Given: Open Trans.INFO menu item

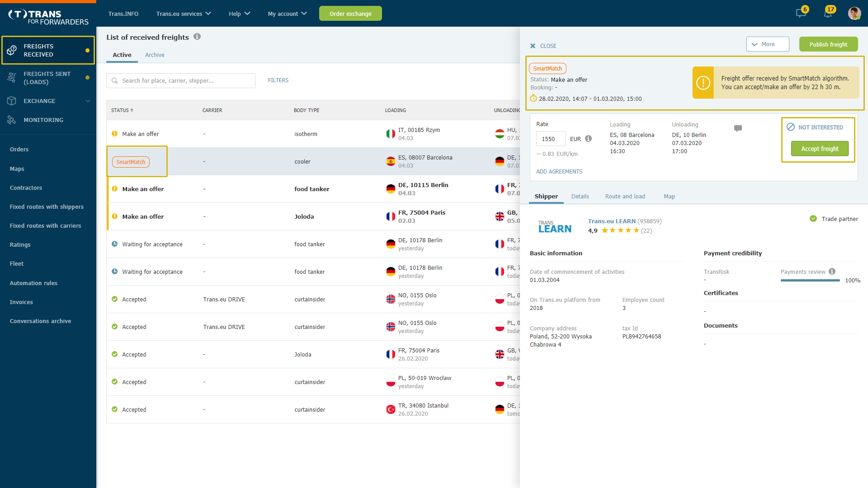Looking at the screenshot, I should [123, 14].
